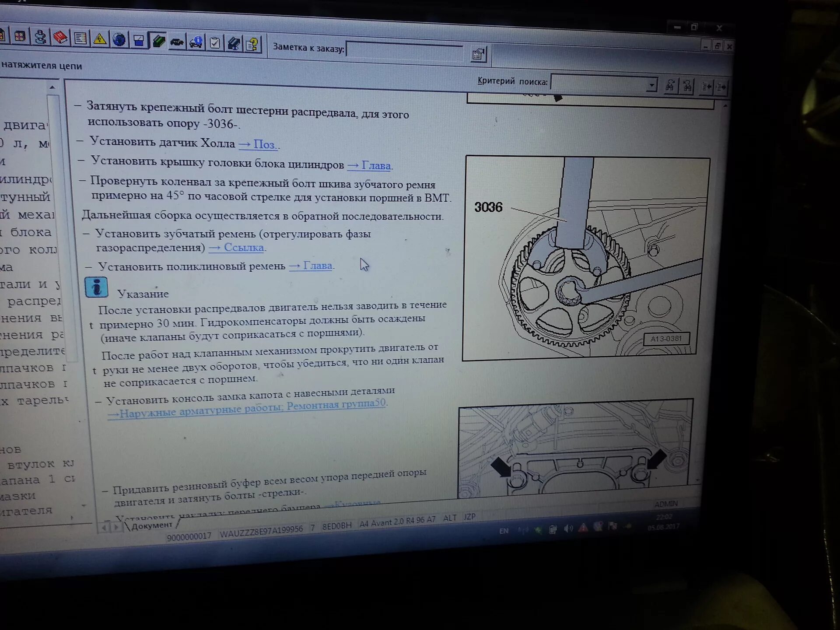Click the jump to previous hit icon
Viewport: 840px width, 630px height.
coord(707,87)
